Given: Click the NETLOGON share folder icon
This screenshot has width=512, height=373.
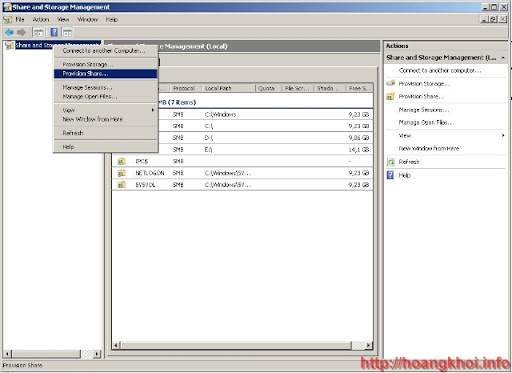Looking at the screenshot, I should [121, 173].
